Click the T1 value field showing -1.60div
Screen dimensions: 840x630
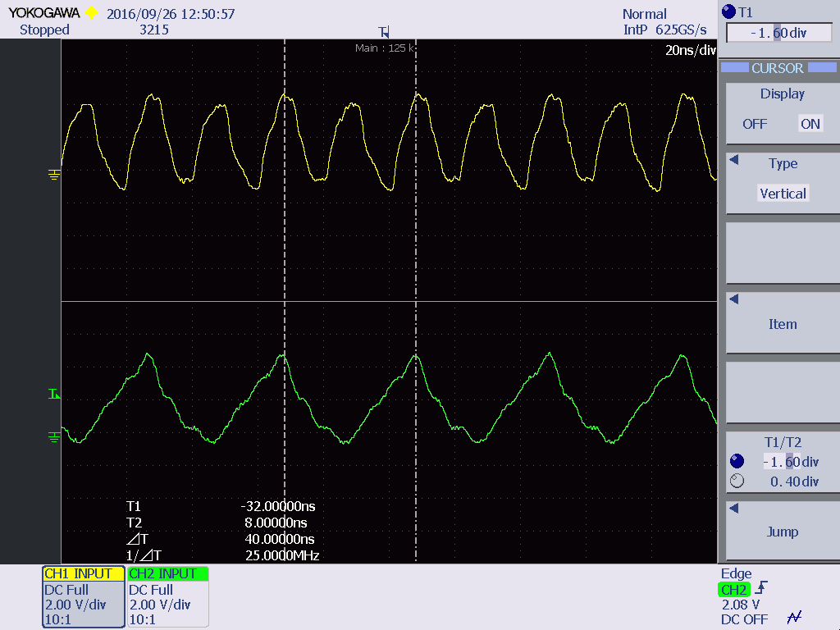(x=778, y=33)
